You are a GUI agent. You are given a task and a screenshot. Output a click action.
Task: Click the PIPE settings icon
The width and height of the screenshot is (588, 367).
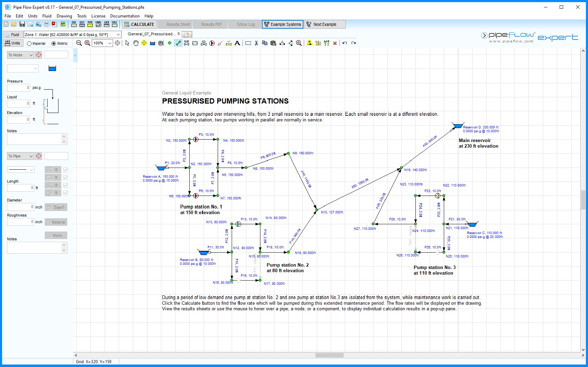pyautogui.click(x=90, y=24)
